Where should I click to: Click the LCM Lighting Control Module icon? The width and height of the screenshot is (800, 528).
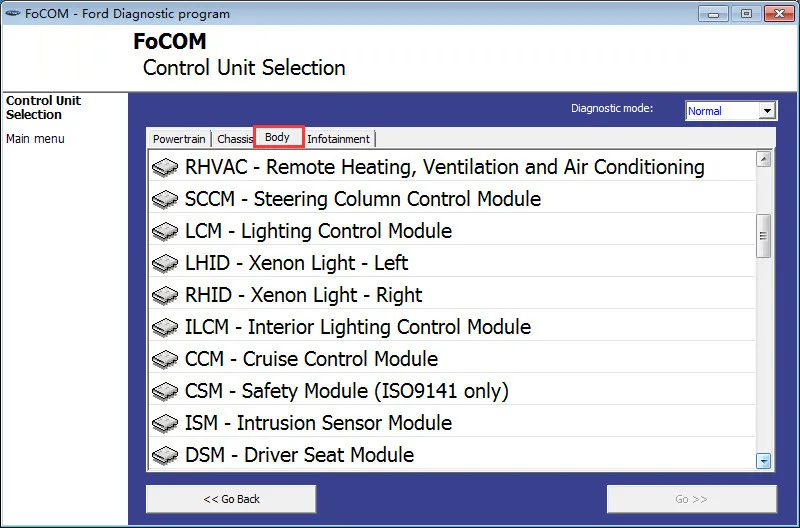[165, 232]
